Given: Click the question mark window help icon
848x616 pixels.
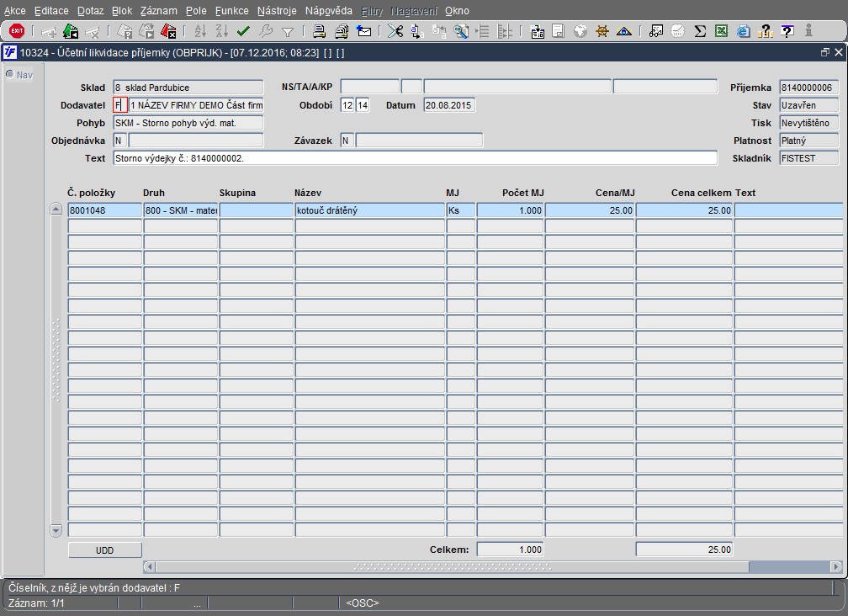Looking at the screenshot, I should click(x=787, y=31).
